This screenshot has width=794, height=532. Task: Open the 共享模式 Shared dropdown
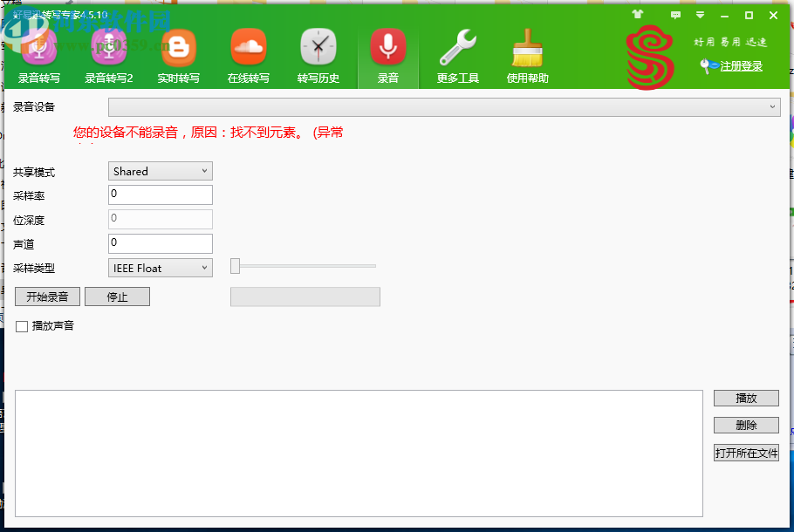point(160,171)
